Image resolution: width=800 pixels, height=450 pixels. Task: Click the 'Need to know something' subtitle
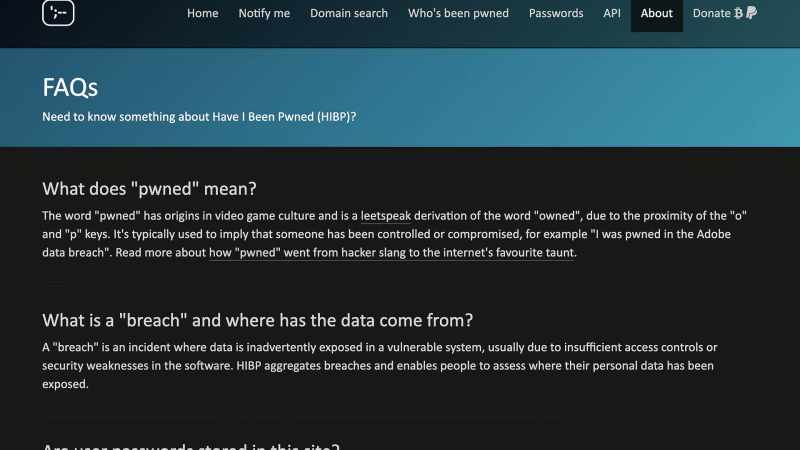click(x=199, y=117)
